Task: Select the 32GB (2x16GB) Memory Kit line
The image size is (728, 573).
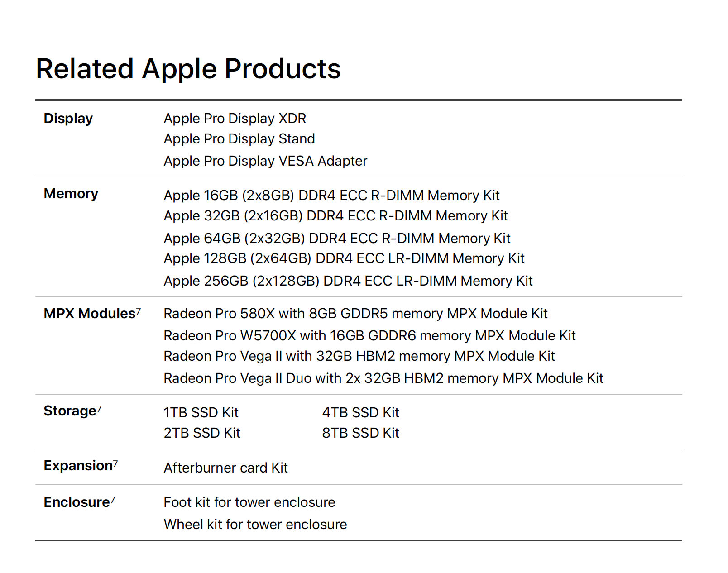Action: tap(335, 215)
